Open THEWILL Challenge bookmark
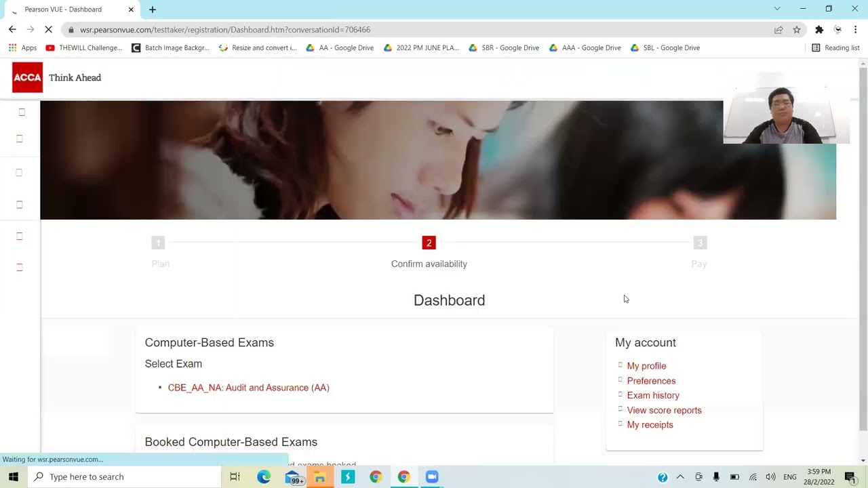 [x=83, y=48]
